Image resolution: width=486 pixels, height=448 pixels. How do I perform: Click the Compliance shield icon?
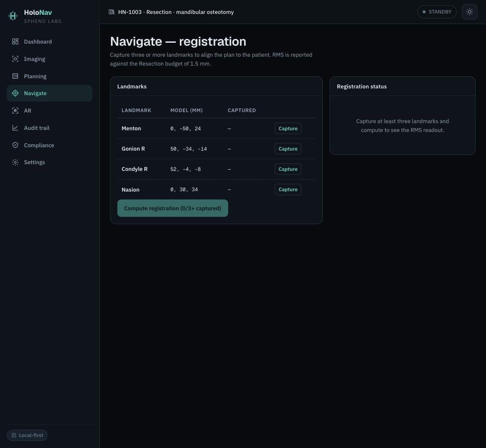coord(15,145)
